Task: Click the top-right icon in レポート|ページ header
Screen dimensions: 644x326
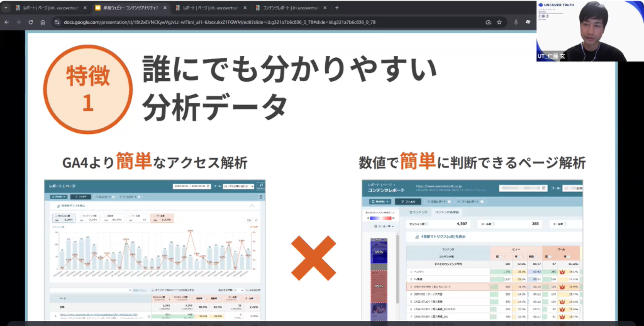Action: coord(260,186)
